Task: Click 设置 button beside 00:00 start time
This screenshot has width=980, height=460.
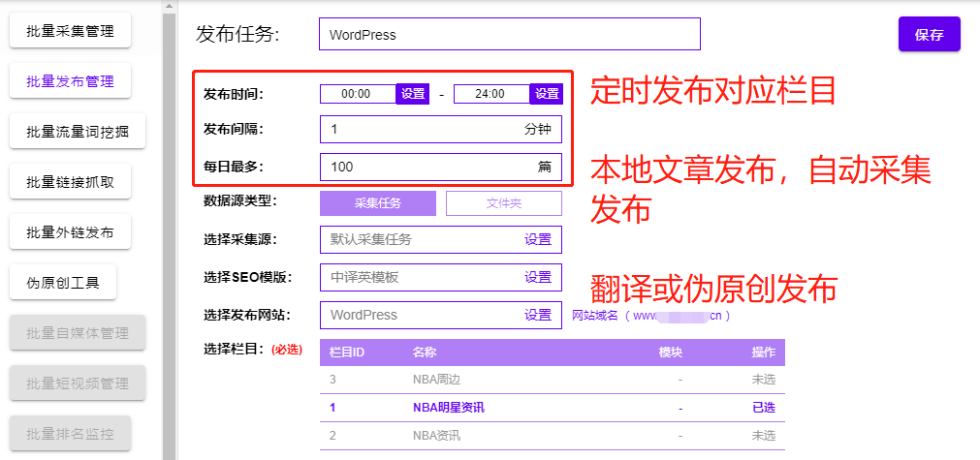Action: (413, 94)
